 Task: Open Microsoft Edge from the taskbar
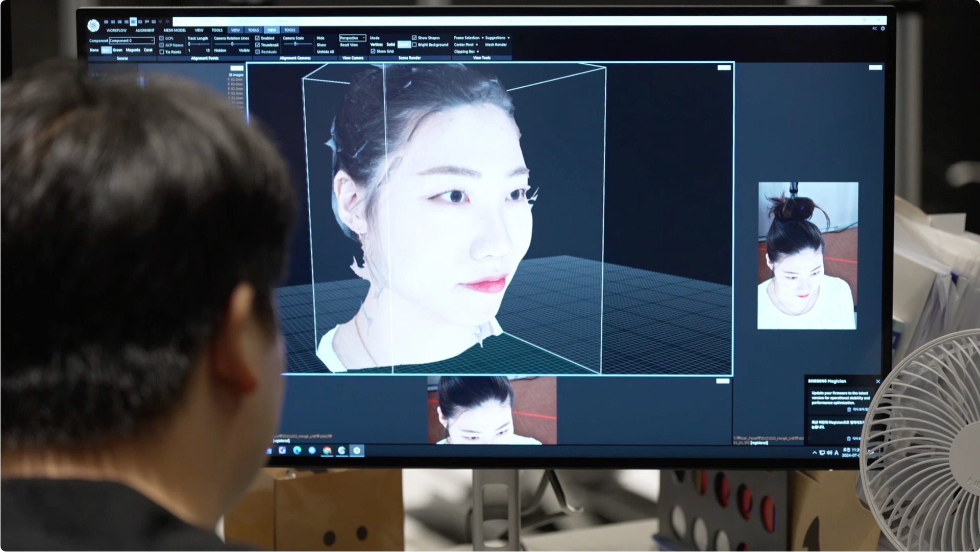tap(297, 450)
